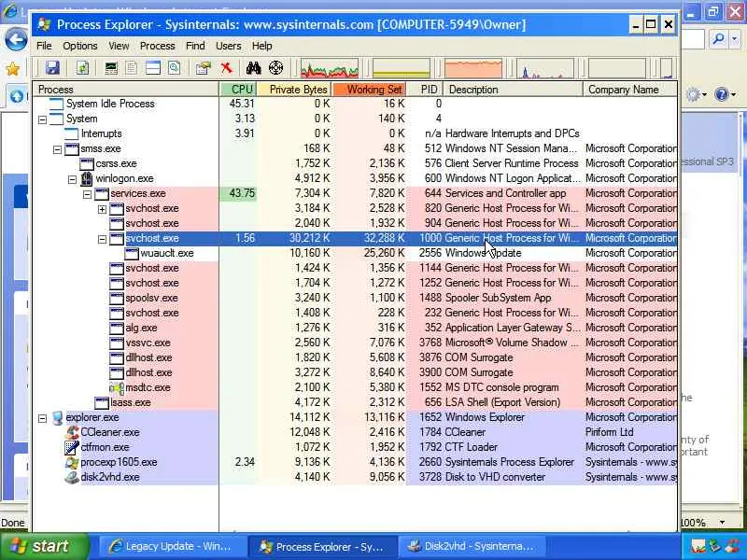
Task: Select the lsass.exe process
Action: point(355,402)
